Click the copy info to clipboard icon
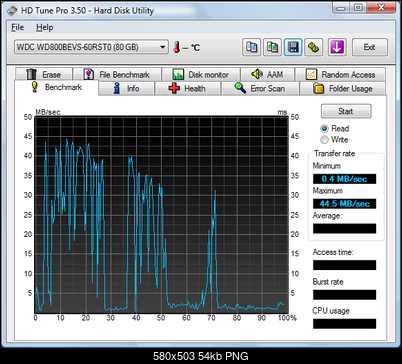The image size is (402, 364). (x=251, y=47)
